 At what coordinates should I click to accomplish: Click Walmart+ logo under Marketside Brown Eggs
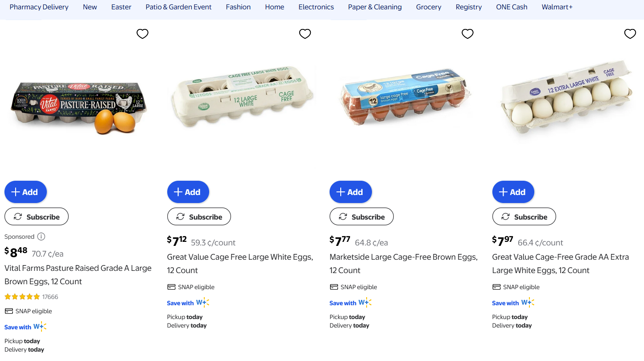click(364, 303)
